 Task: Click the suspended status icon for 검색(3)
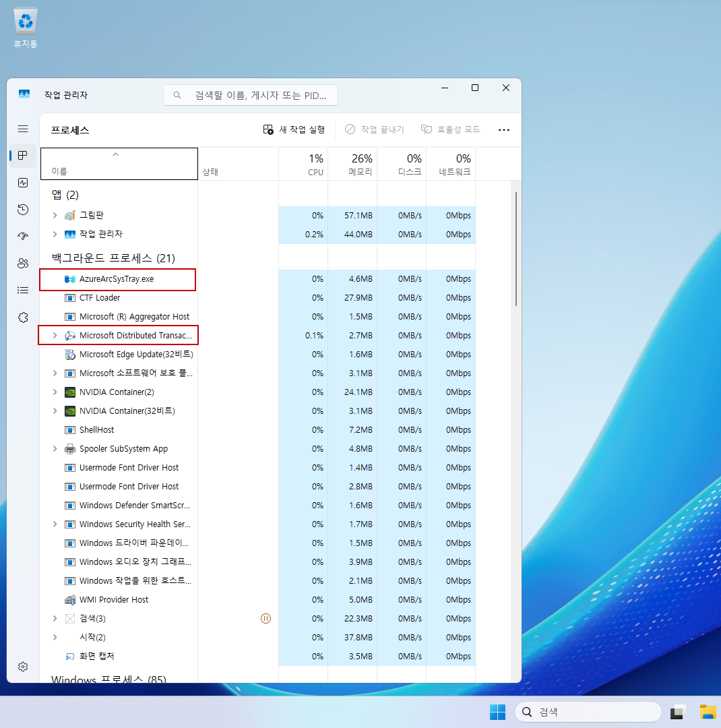tap(265, 618)
